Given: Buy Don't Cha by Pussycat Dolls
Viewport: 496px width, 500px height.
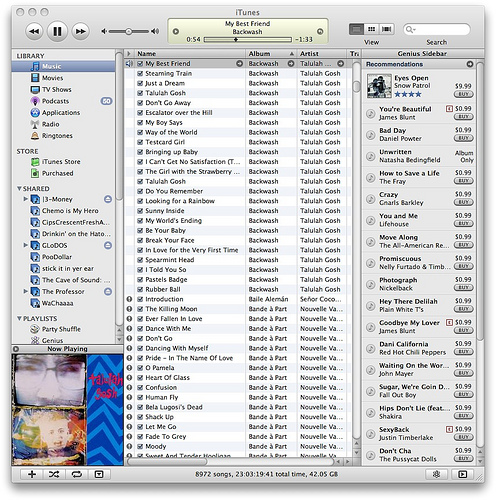Looking at the screenshot, I should 463,458.
